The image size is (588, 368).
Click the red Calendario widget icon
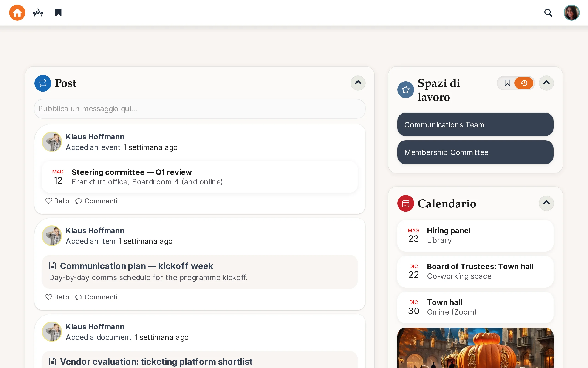tap(406, 204)
